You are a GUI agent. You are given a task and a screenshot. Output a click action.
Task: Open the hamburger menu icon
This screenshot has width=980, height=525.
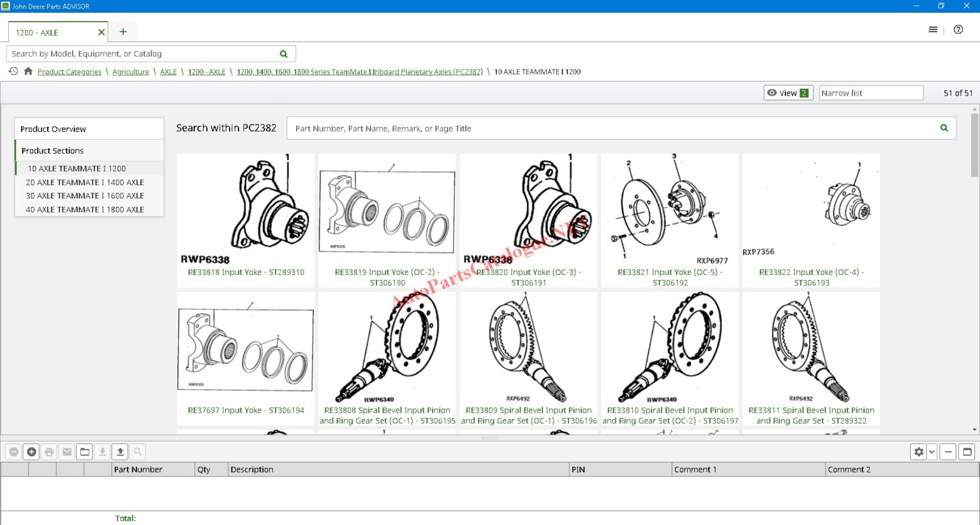(x=933, y=29)
